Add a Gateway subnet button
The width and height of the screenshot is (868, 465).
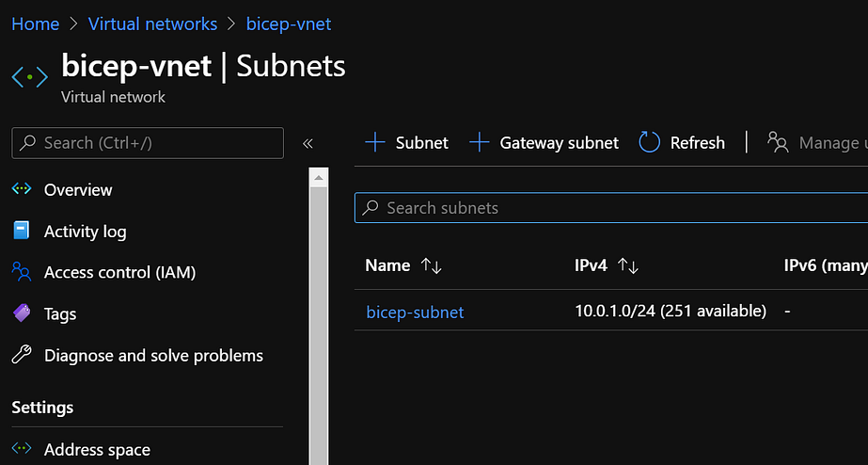544,142
